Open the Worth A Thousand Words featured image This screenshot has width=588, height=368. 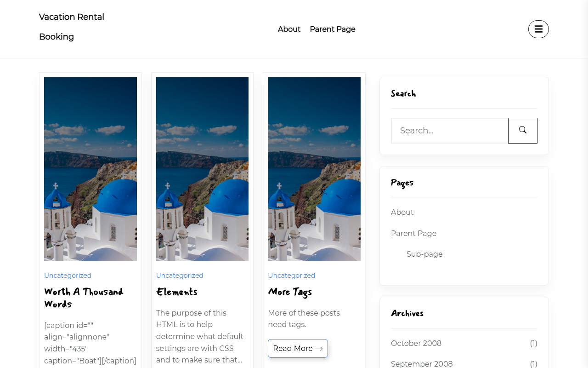pyautogui.click(x=90, y=169)
